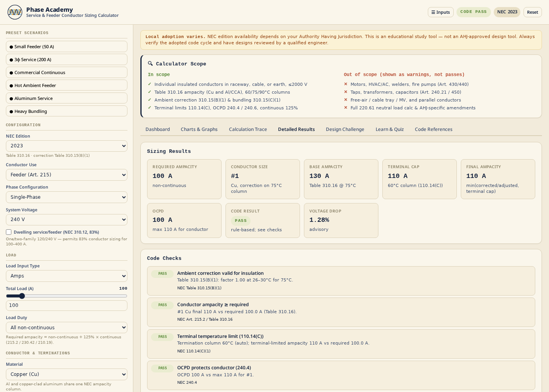Image resolution: width=549 pixels, height=392 pixels.
Task: Click PASS badge for OCPD protects conductor
Action: (x=162, y=368)
